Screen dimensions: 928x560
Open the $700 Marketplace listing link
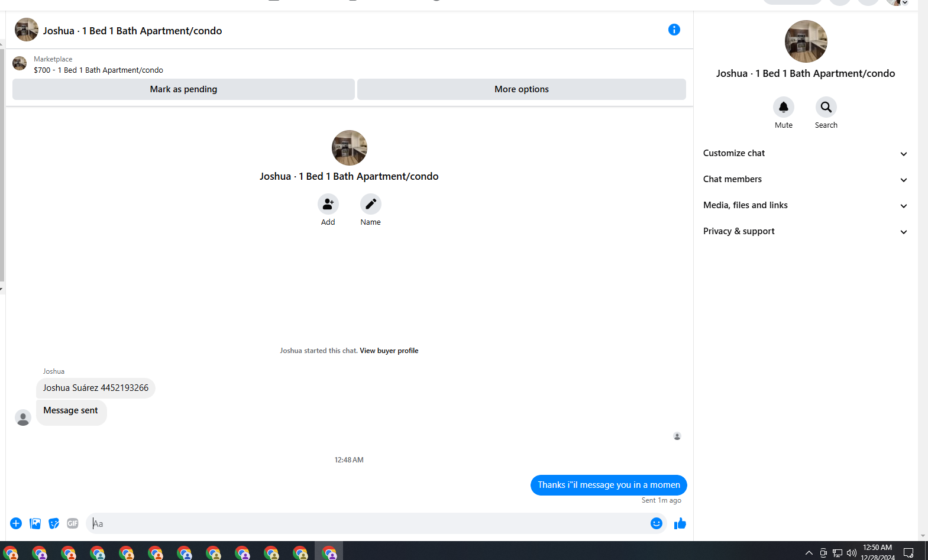click(x=98, y=70)
